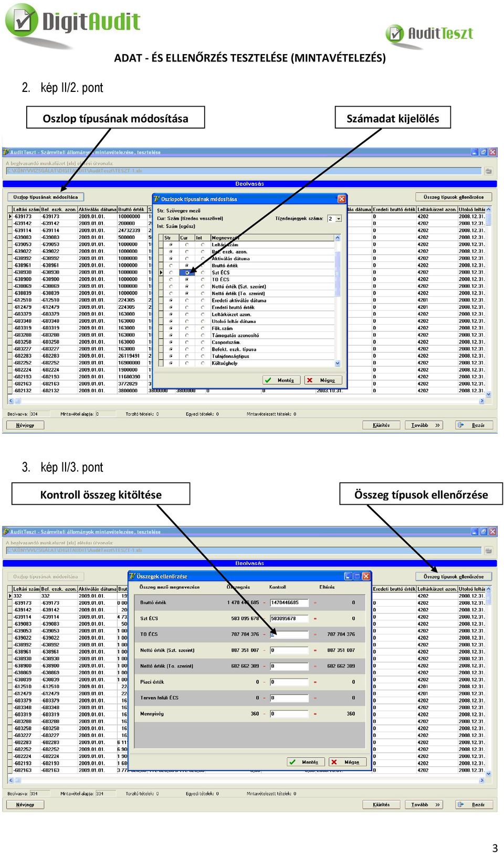Click grid scroll-down arrow behind the Összegek ellenőrzése dialog
The height and width of the screenshot is (853, 504).
pos(489,774)
